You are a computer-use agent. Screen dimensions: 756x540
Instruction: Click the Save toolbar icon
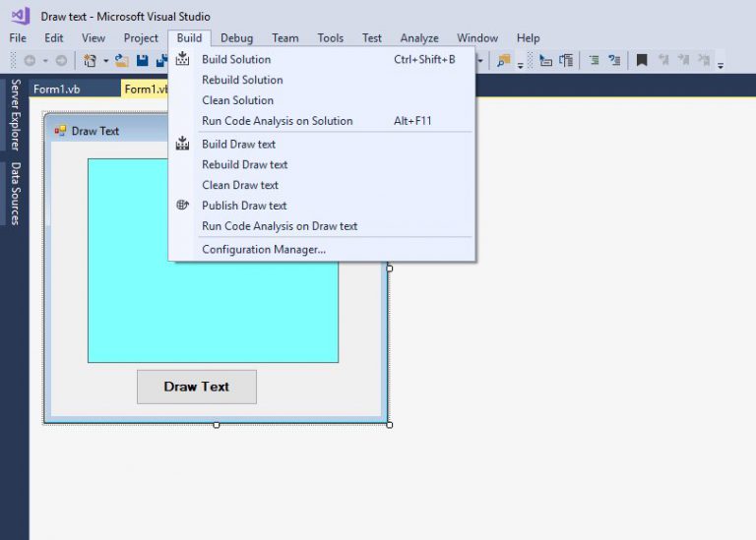(x=142, y=61)
